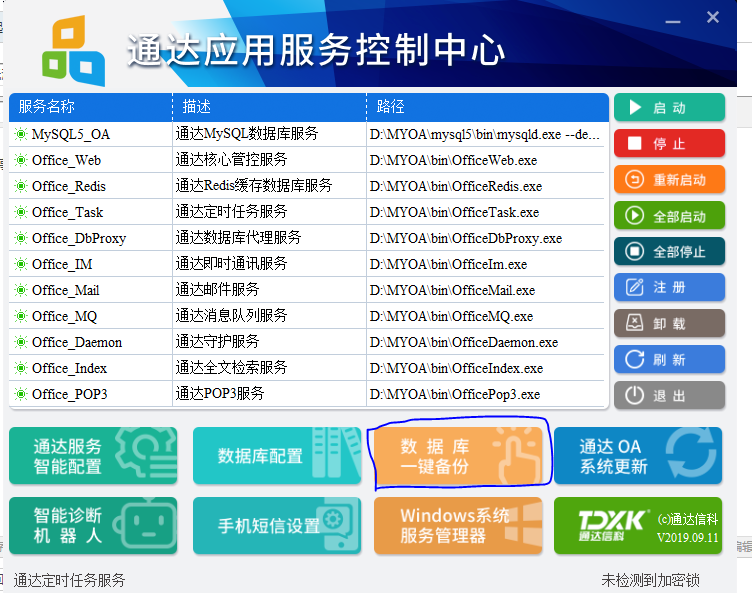Select the Office_DbProxy service name

coord(79,238)
